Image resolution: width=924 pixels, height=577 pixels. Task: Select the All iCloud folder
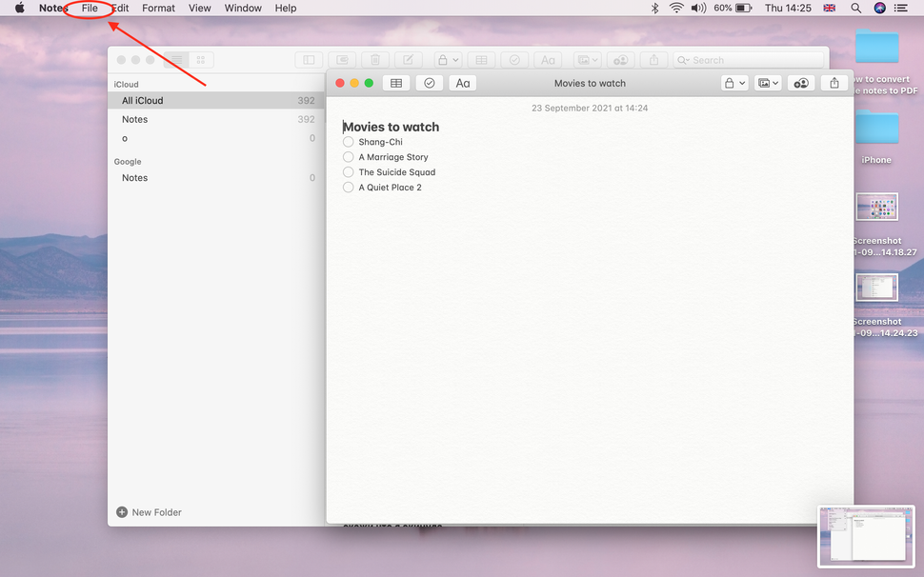[215, 101]
